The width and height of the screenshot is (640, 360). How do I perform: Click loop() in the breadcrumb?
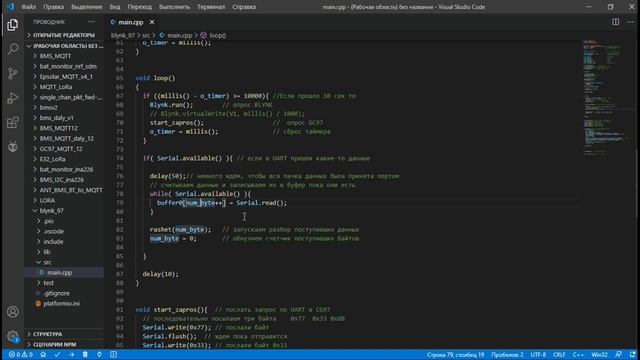pos(217,36)
